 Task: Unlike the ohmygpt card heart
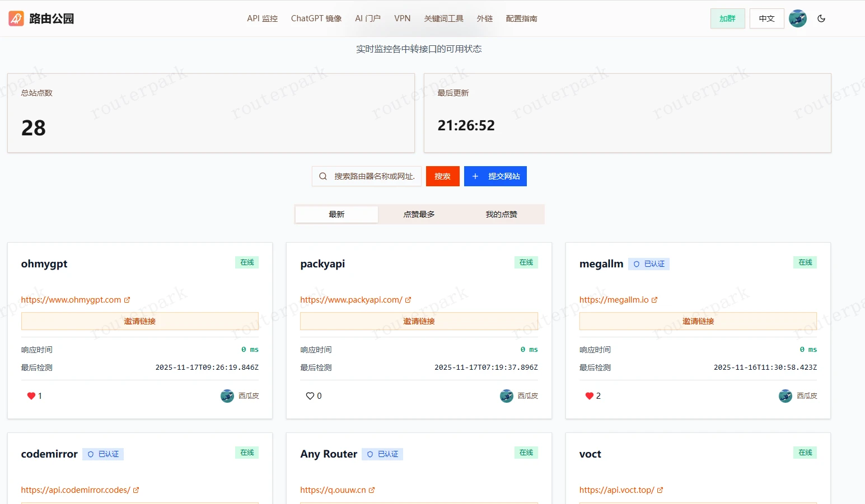(x=31, y=395)
